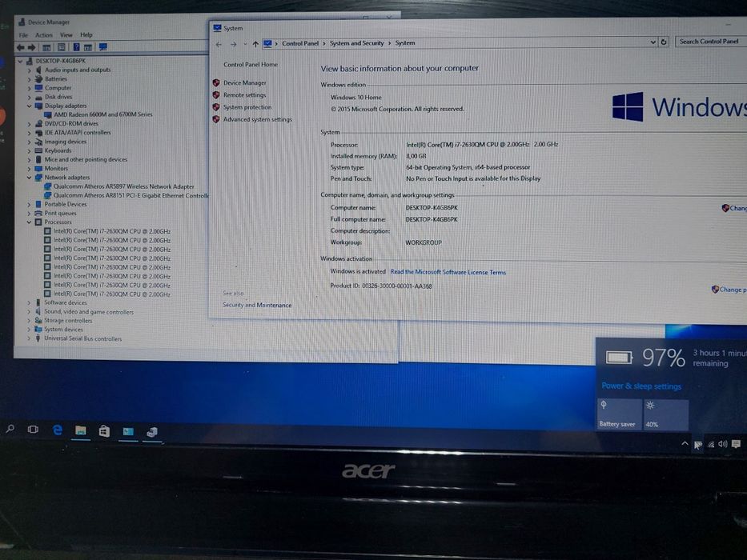Collapse the Network adapters node
Screen dimensions: 747x560
tap(30, 177)
